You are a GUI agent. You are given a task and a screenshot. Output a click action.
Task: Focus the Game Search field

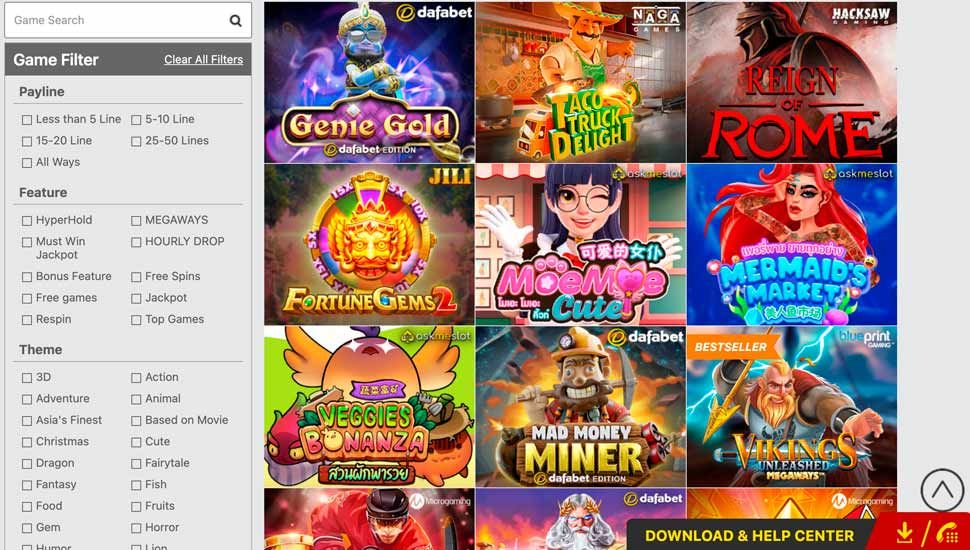(x=128, y=20)
